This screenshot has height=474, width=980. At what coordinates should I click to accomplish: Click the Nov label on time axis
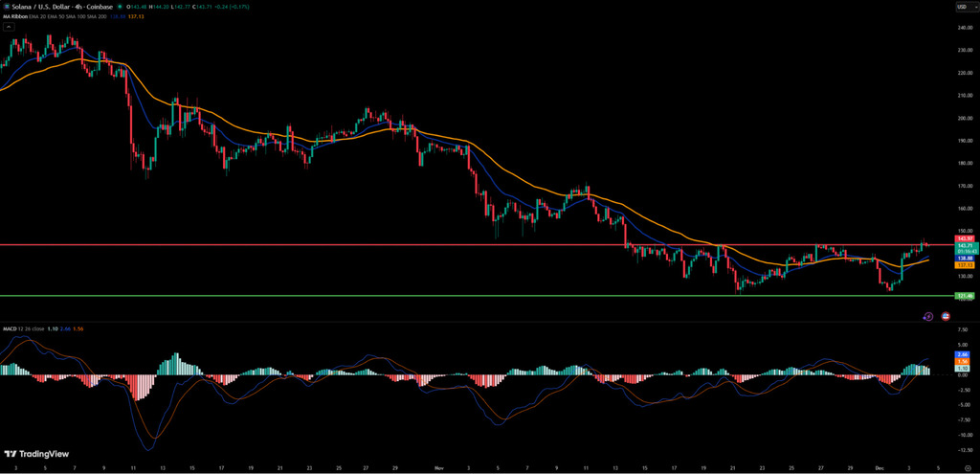[437, 467]
